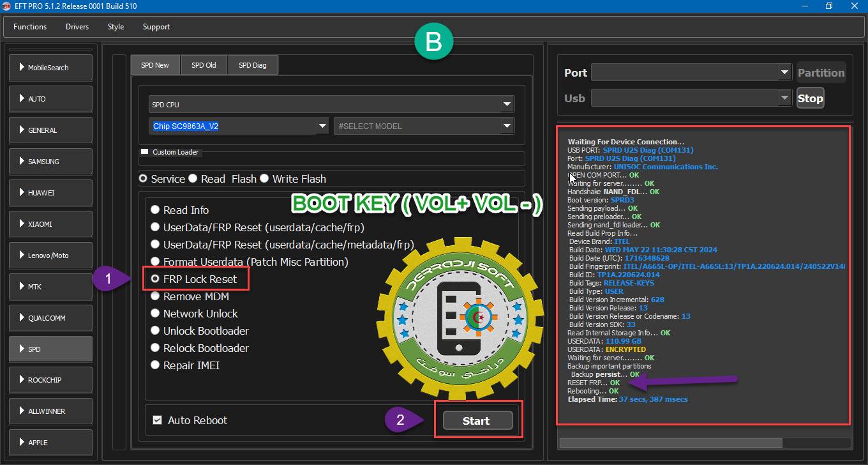Screen dimensions: 868x465
Task: Select the Read Flash radio button
Action: (193, 179)
